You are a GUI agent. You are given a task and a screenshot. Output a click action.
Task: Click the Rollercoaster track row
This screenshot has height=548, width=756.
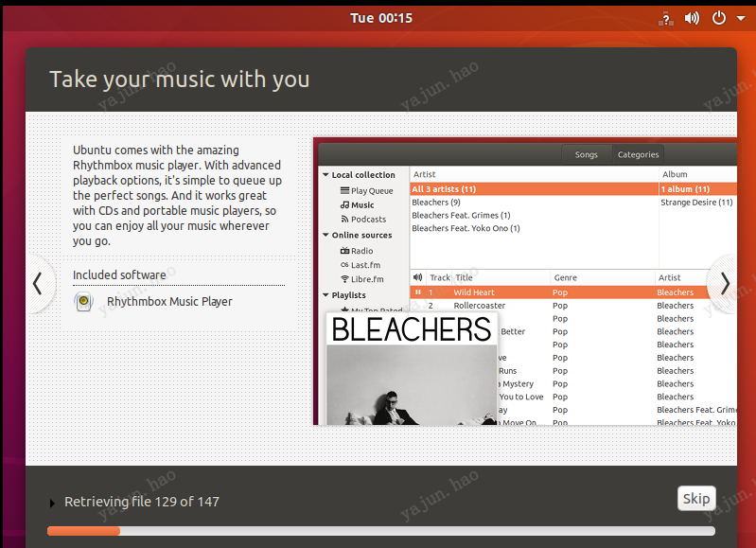[x=573, y=306]
